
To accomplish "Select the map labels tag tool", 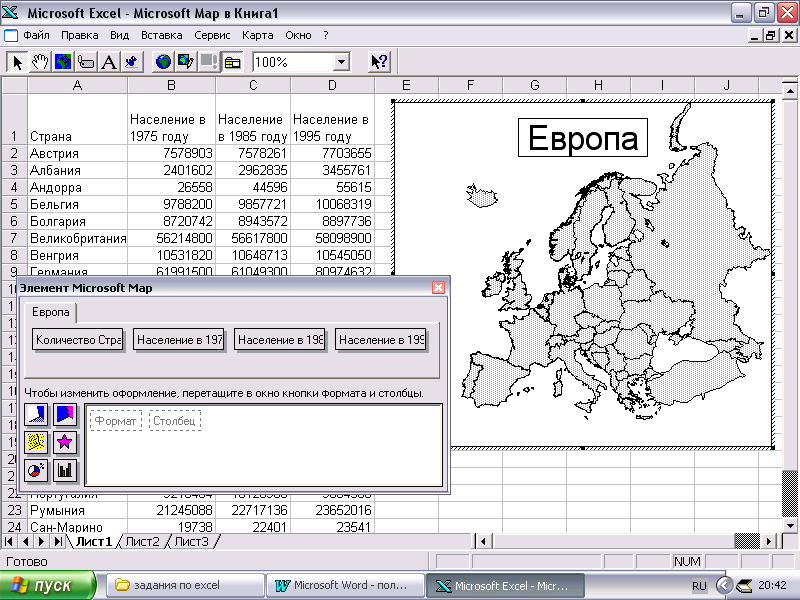I will pyautogui.click(x=86, y=62).
